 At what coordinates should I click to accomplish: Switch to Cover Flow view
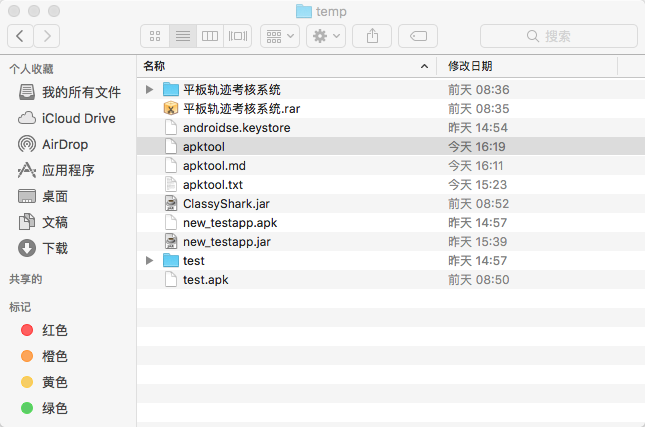[x=238, y=36]
